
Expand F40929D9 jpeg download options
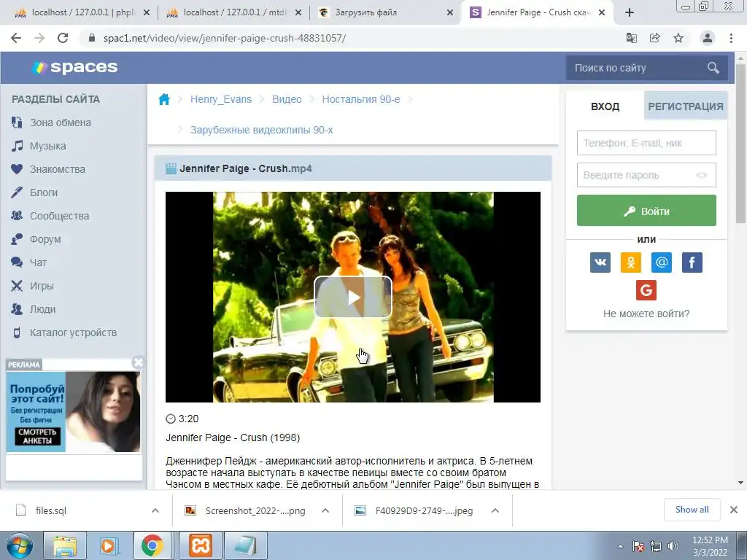point(495,510)
